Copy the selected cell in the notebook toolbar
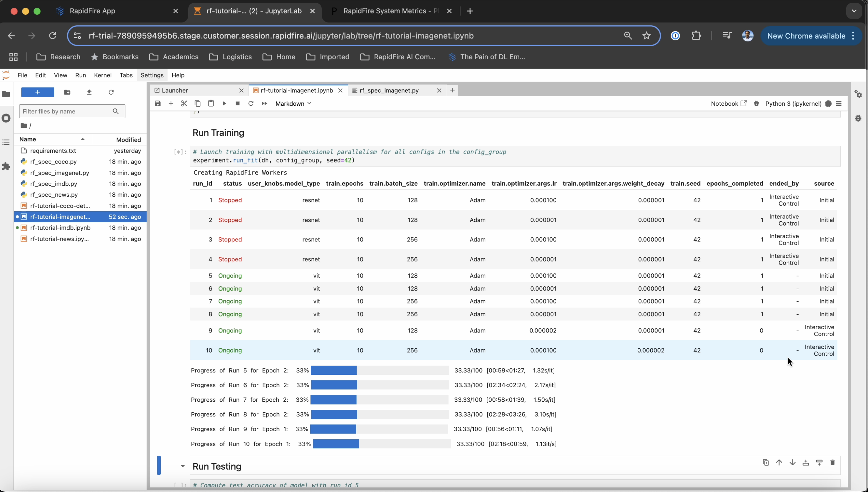This screenshot has height=492, width=868. (x=198, y=103)
